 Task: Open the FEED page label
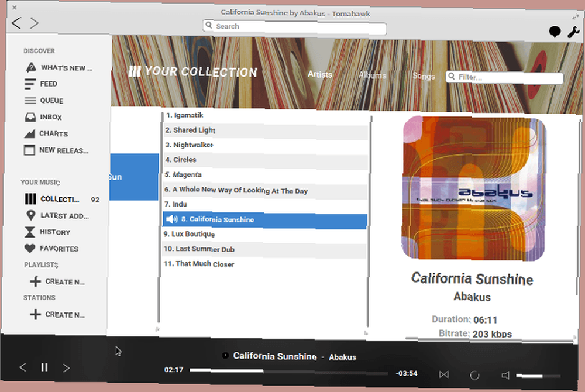click(x=49, y=84)
